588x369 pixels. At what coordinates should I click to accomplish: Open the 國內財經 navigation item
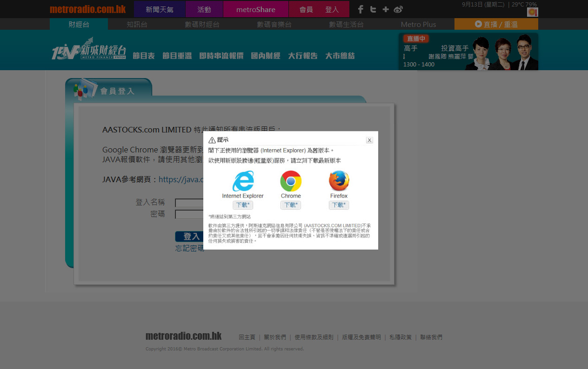pos(266,56)
